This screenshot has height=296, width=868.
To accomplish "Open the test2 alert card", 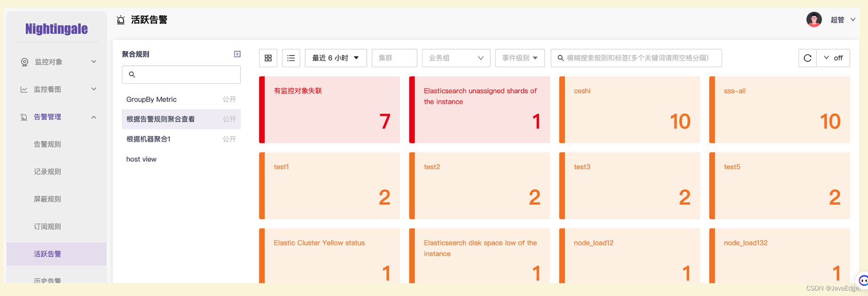I will pos(480,186).
